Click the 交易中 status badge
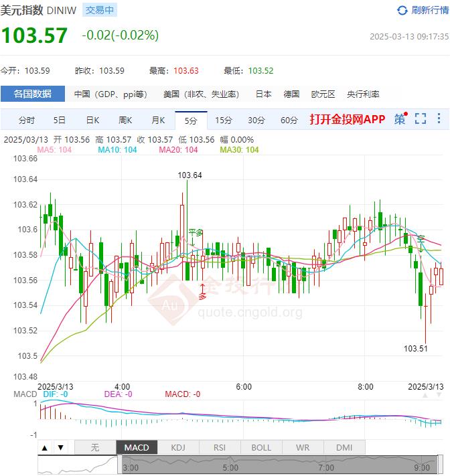 [100, 10]
